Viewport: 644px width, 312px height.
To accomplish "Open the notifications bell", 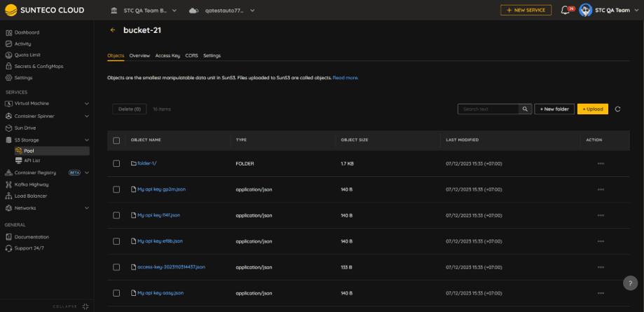I will 566,11.
